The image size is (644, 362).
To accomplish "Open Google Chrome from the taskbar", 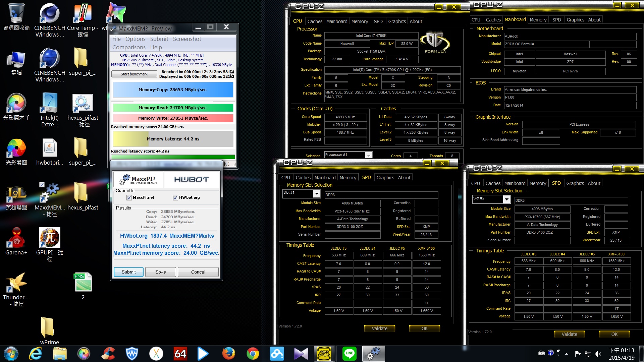I will [253, 354].
